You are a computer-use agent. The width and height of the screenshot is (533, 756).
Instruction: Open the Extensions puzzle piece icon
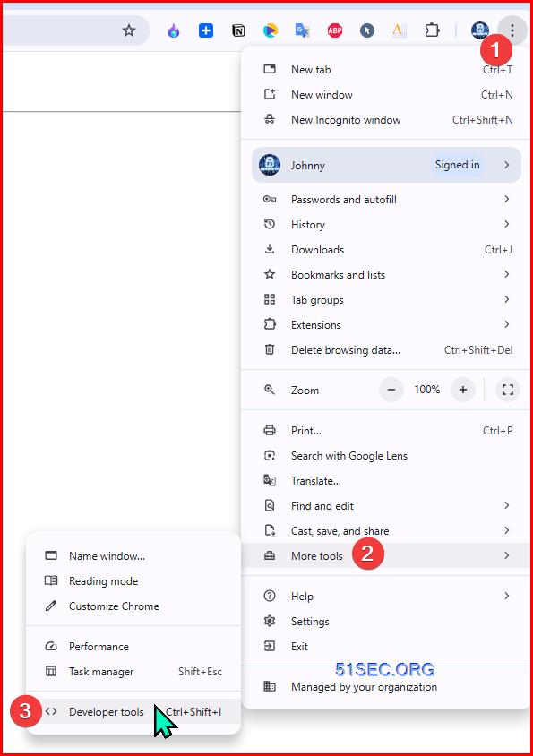coord(432,30)
